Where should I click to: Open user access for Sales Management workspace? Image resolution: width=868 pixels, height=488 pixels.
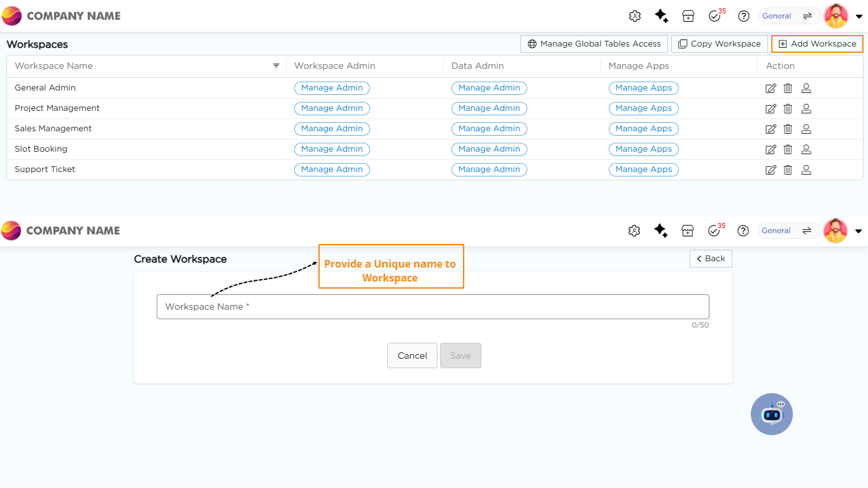[x=806, y=129]
